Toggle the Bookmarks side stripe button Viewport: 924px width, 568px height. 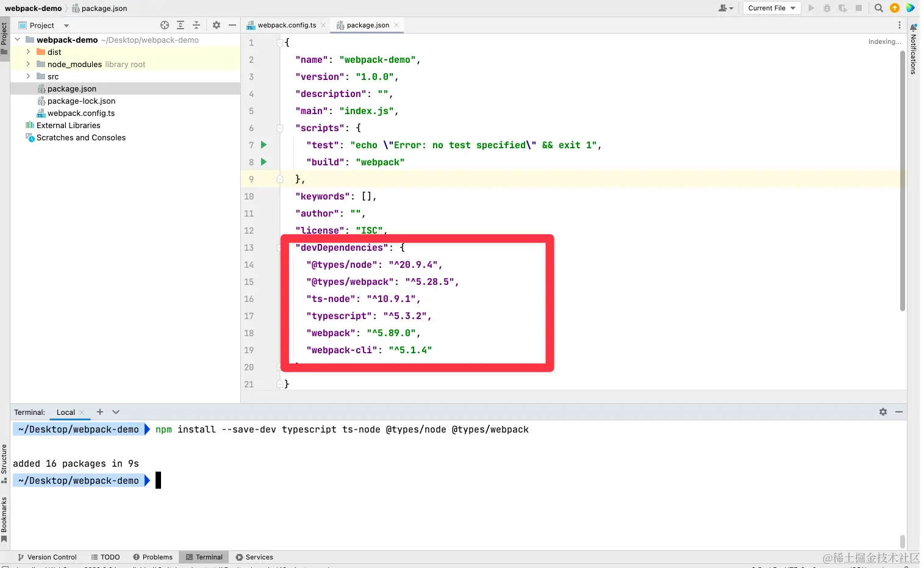click(4, 519)
